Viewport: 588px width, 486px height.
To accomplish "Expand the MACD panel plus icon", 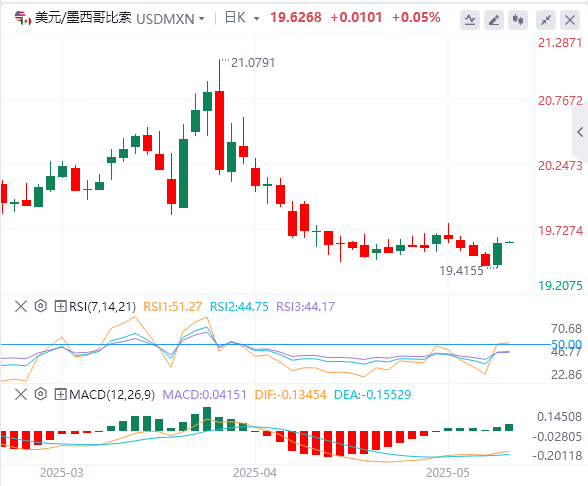I will pyautogui.click(x=60, y=394).
